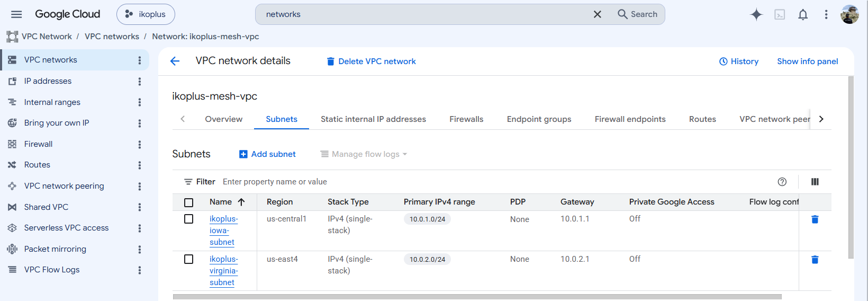The width and height of the screenshot is (868, 301).
Task: Open the notifications bell
Action: coord(803,14)
